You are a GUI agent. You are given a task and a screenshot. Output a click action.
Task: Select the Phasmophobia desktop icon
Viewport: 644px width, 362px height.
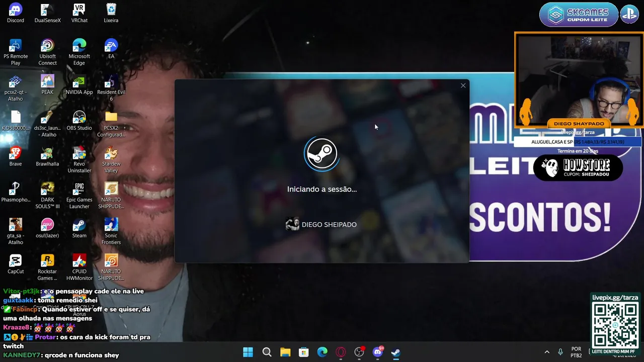(x=16, y=192)
